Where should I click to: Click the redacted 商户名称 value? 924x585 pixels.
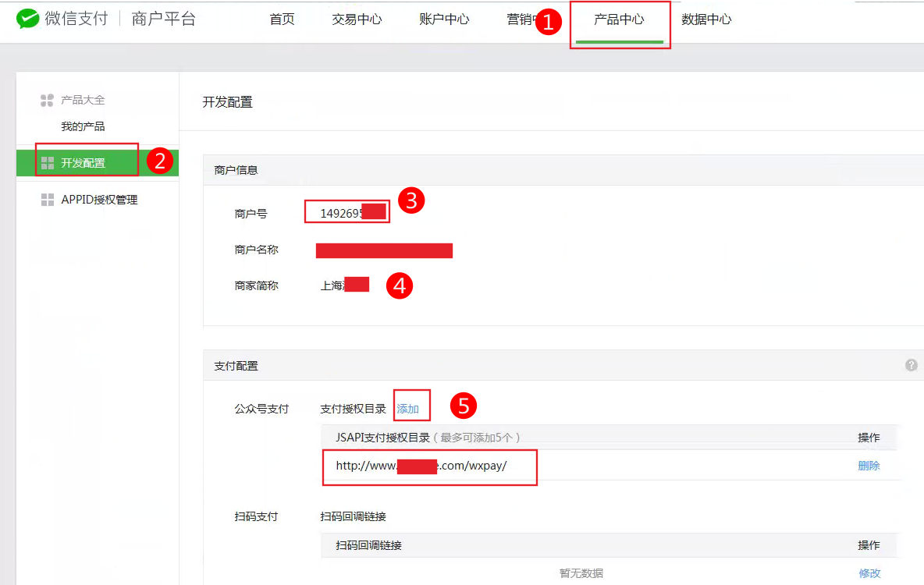[384, 250]
